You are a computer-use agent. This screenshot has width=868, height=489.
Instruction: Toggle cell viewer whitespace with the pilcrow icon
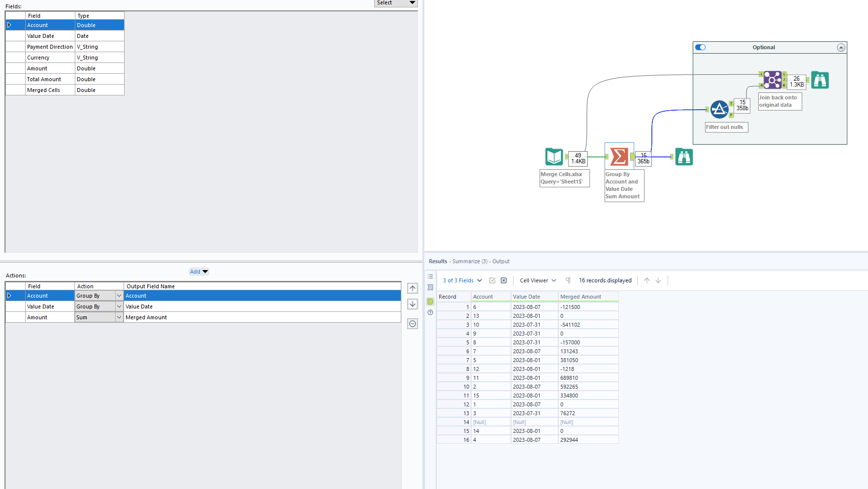(568, 280)
